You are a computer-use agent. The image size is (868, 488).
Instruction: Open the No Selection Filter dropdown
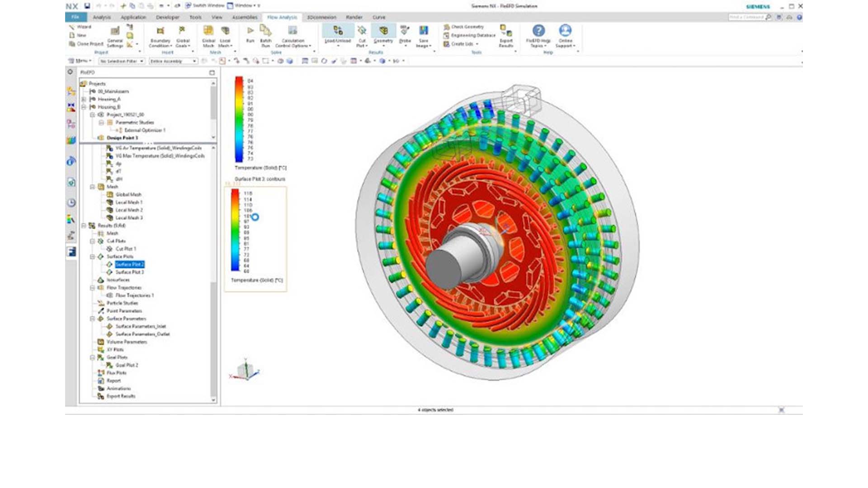[x=121, y=61]
